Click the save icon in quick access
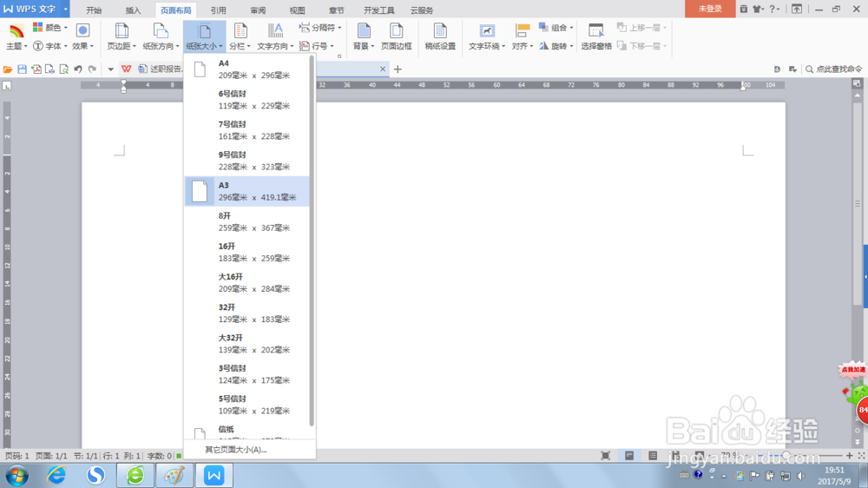Screen dimensions: 868x488 (x=23, y=69)
